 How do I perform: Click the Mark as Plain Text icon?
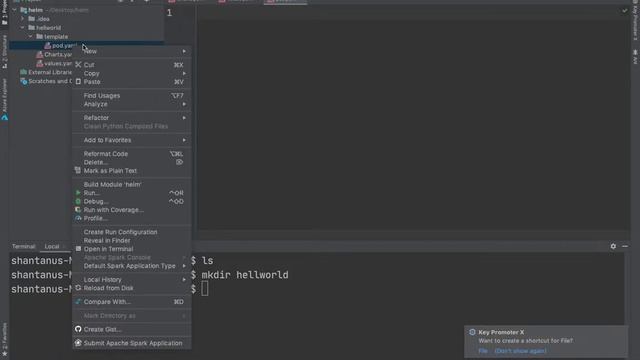point(78,170)
